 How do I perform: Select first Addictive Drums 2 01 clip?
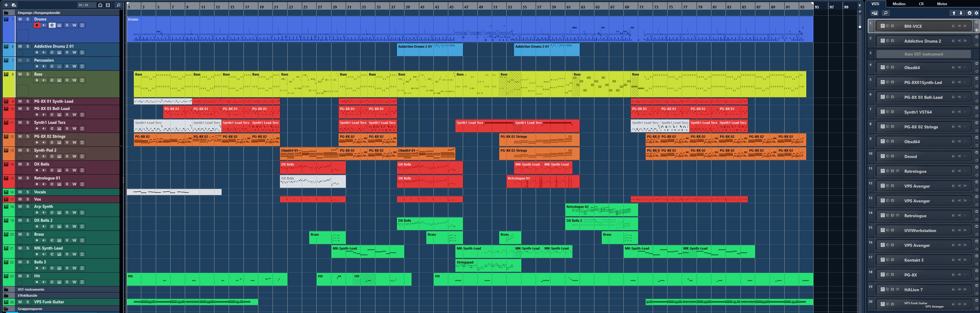tap(430, 50)
